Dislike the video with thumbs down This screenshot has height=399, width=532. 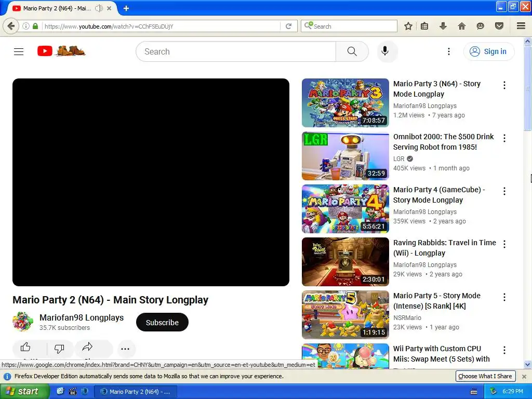click(x=59, y=348)
